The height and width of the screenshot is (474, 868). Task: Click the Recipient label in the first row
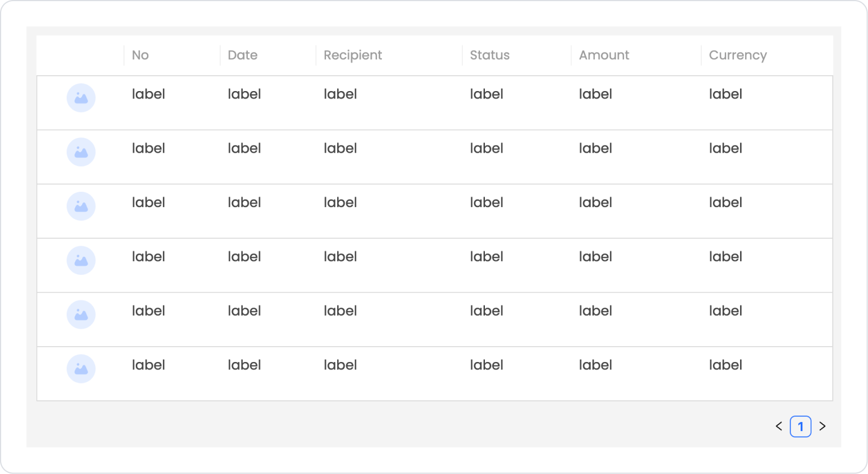click(x=340, y=94)
